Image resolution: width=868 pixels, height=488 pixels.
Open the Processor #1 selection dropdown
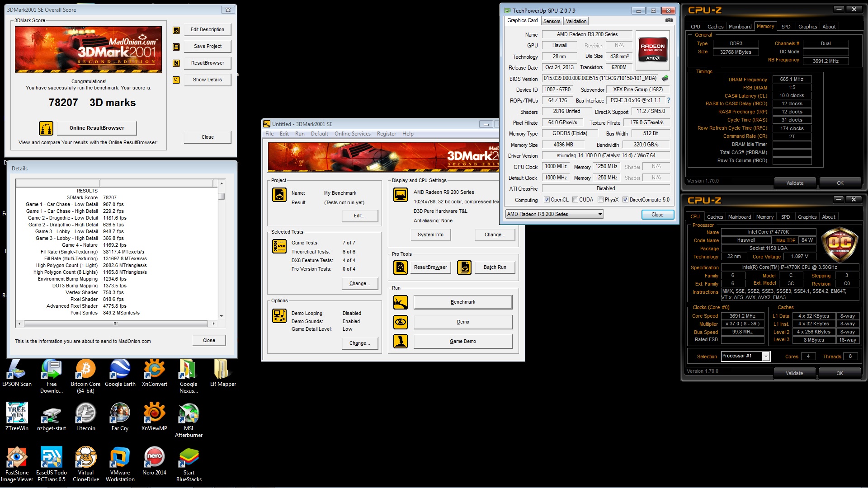point(745,356)
